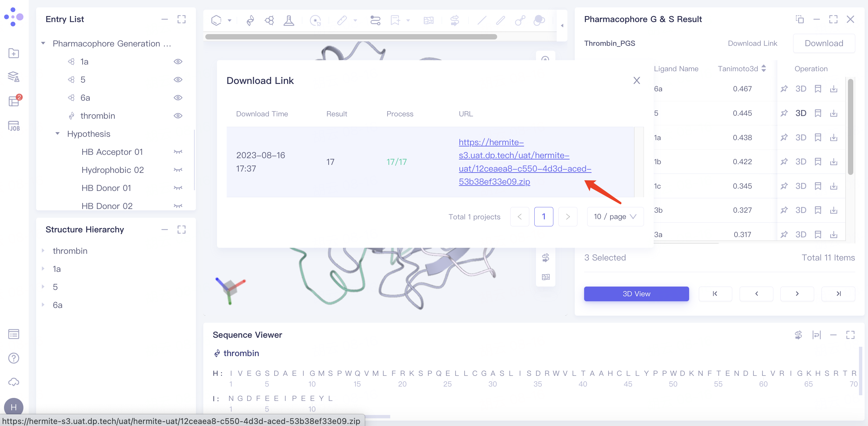Hide entry 1a using its eye icon
Viewport: 868px width, 426px height.
pyautogui.click(x=178, y=61)
